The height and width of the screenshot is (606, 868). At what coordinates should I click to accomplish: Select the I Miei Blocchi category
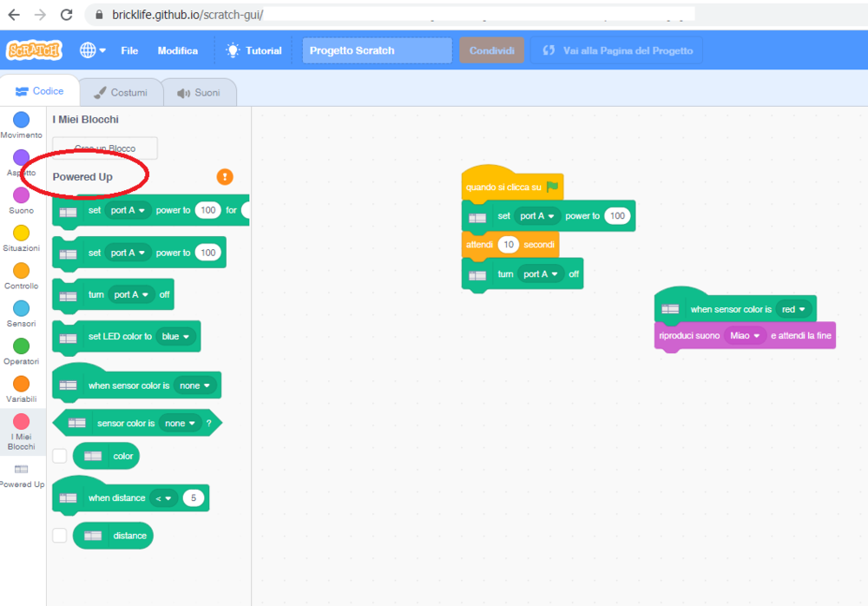pos(21,432)
